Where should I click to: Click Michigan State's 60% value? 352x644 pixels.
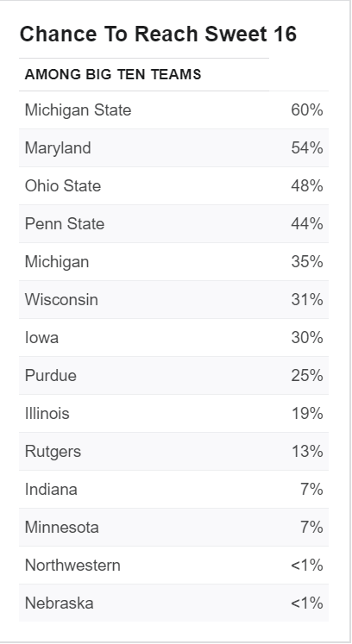tap(307, 110)
